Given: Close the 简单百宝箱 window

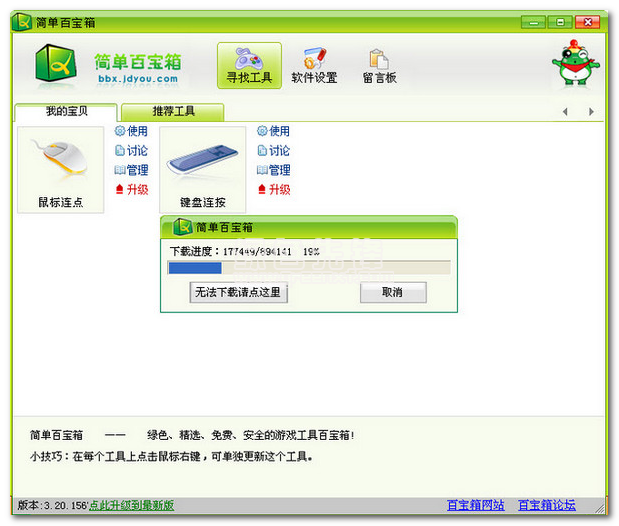Looking at the screenshot, I should [587, 22].
